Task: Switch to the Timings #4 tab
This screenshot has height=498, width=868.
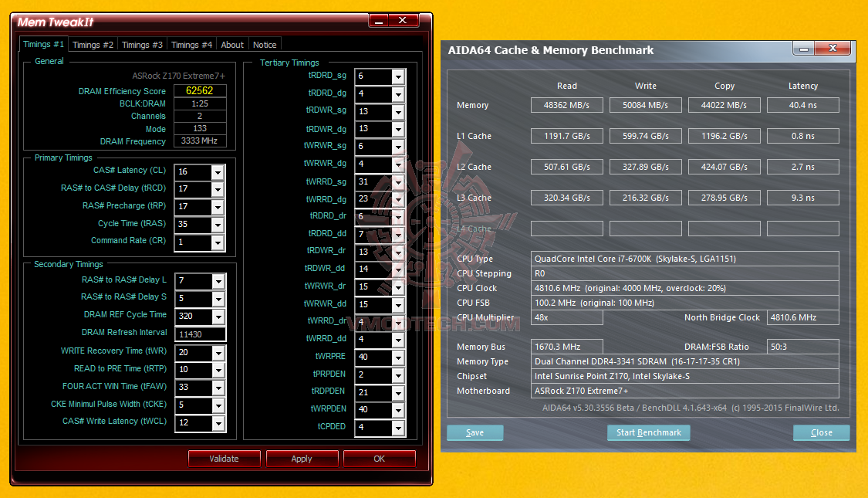Action: pyautogui.click(x=191, y=45)
